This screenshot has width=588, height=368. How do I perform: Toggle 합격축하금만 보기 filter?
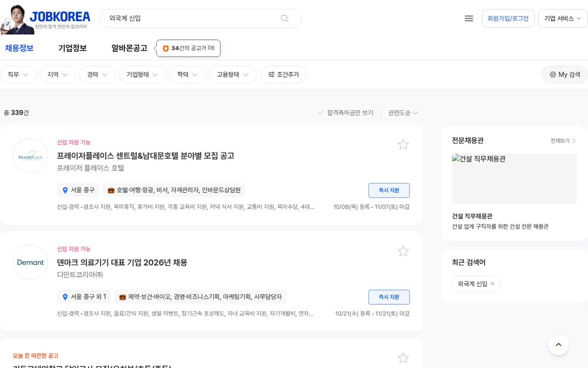345,113
